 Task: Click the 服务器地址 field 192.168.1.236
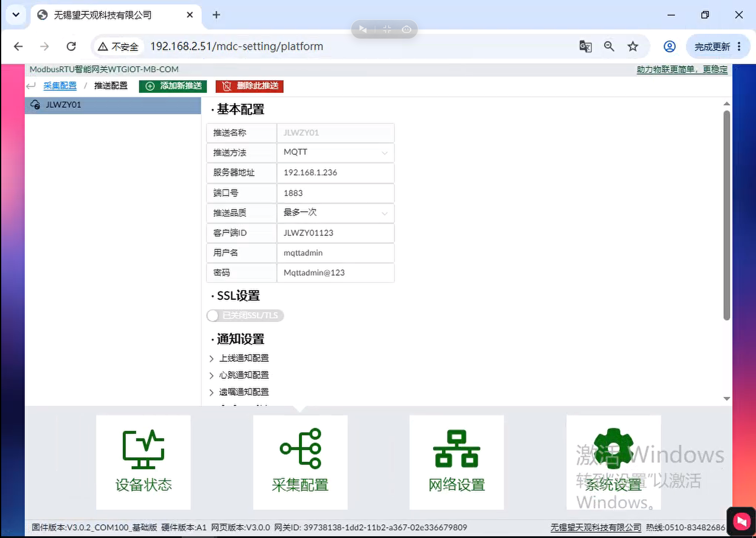pos(336,173)
